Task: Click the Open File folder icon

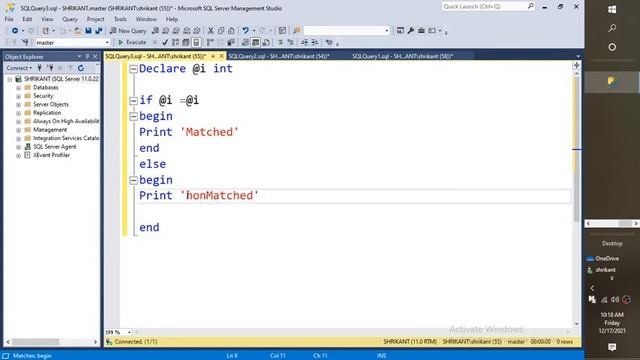Action: click(78, 31)
